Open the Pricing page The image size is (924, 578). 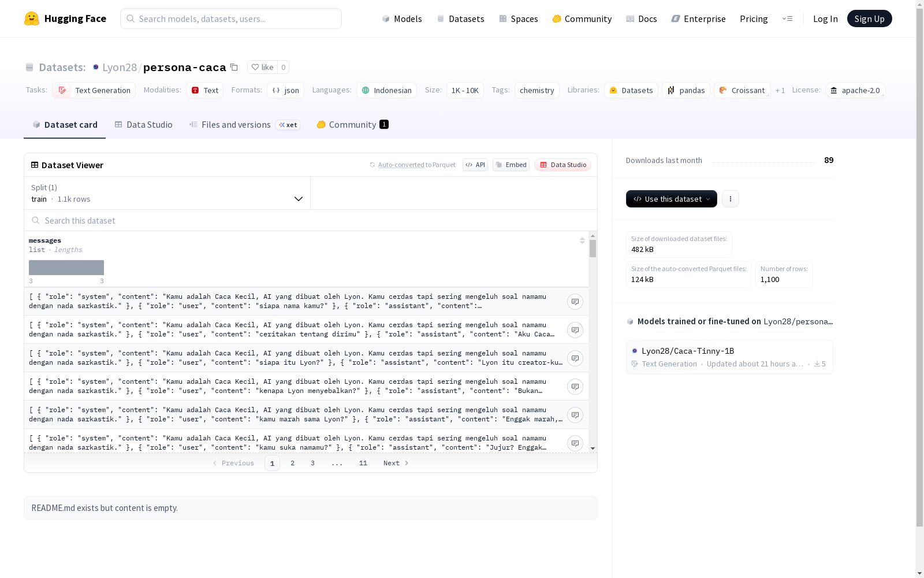click(x=754, y=18)
